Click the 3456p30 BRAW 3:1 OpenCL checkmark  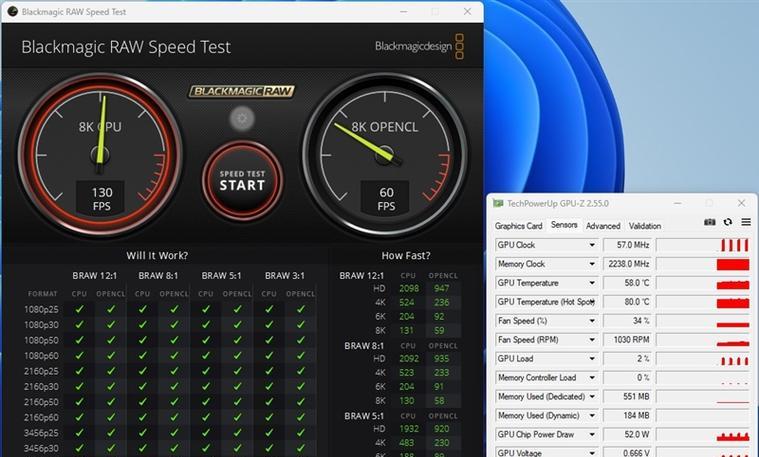(301, 448)
